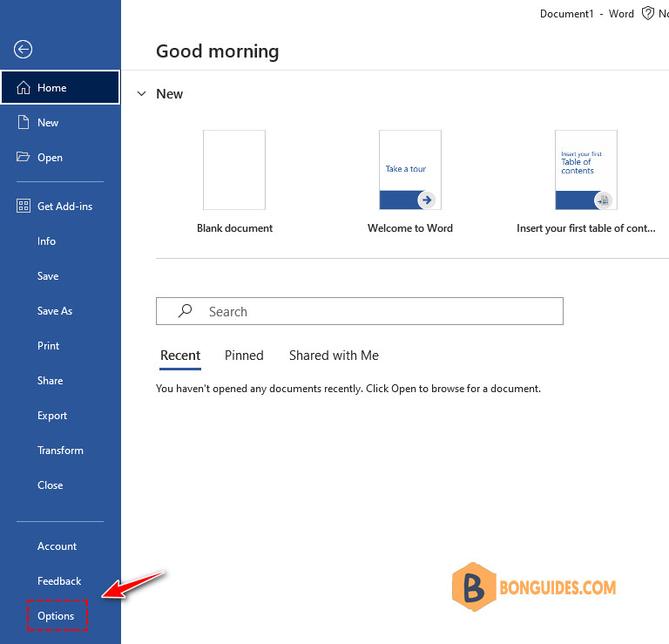Select Export in the sidebar
669x644 pixels.
point(60,416)
